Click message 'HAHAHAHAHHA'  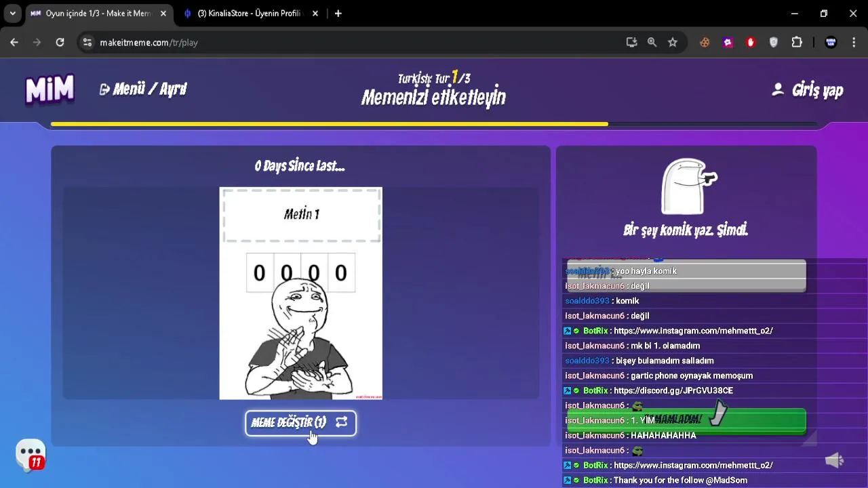pyautogui.click(x=663, y=435)
